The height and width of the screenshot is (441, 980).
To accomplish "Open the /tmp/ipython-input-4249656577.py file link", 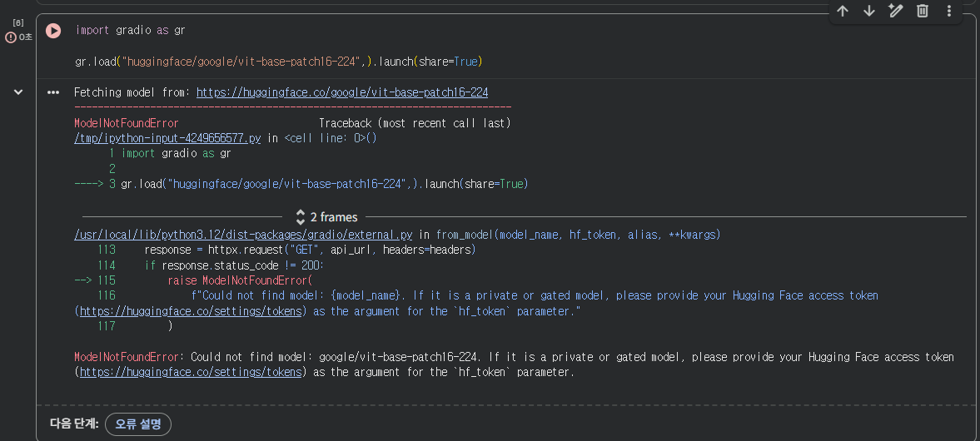I will (167, 138).
